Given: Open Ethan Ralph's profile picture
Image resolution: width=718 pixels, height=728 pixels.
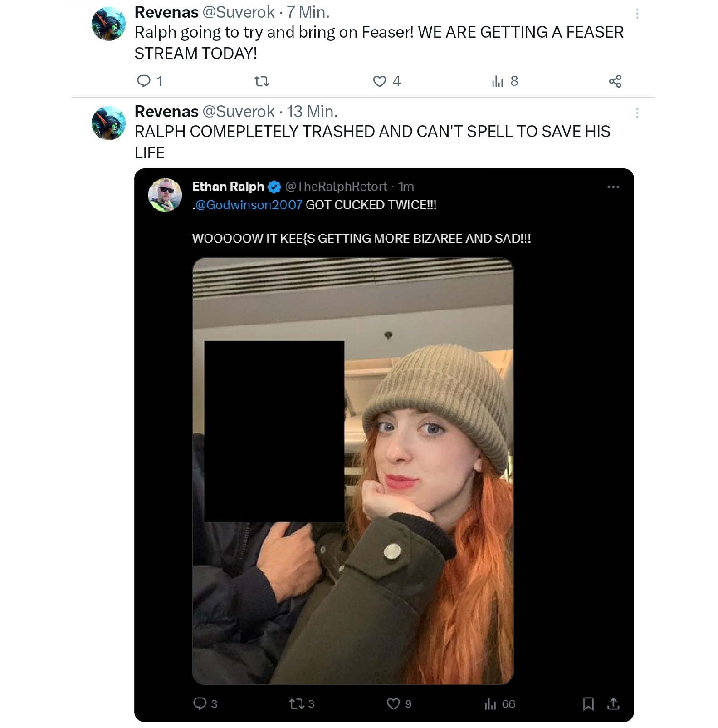Looking at the screenshot, I should 165,195.
